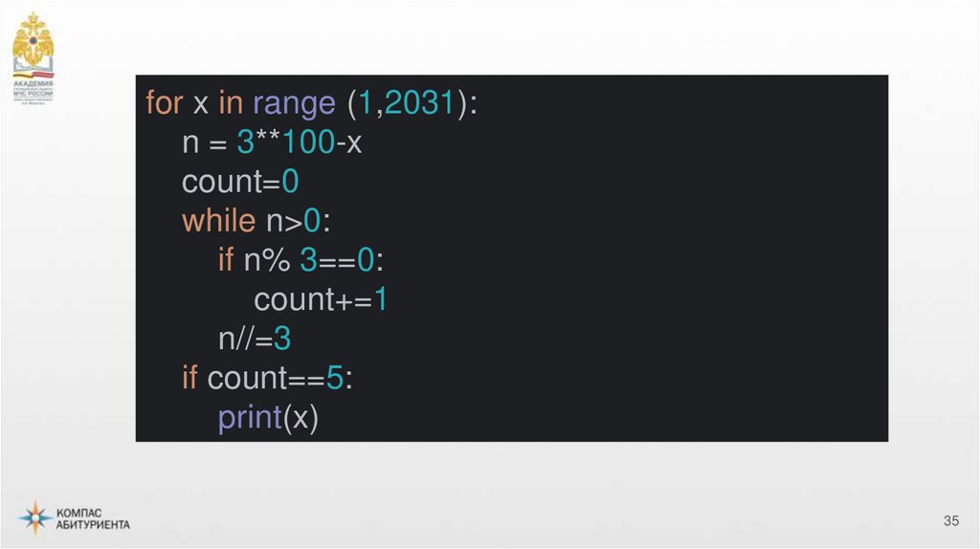Click the 'for x in range' line
Screen dimensions: 980x549
pos(310,103)
